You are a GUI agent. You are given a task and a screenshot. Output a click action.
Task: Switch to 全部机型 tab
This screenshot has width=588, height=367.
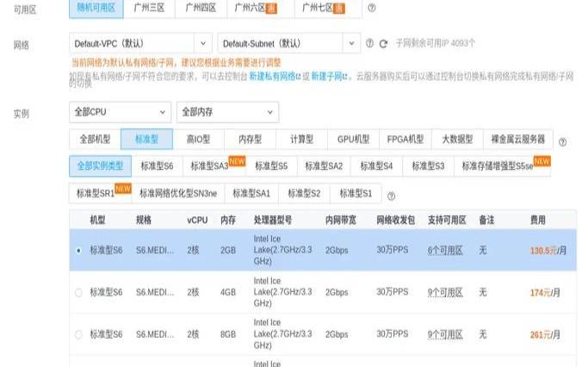tap(95, 140)
